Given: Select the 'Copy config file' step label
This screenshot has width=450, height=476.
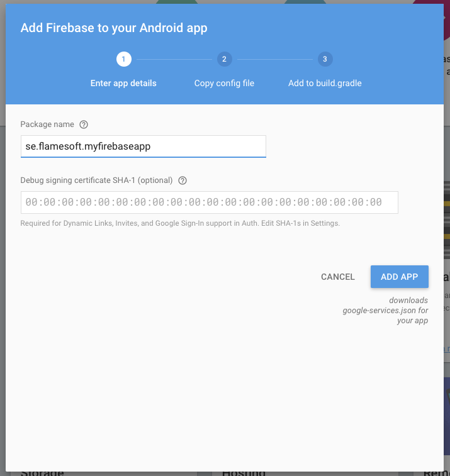Looking at the screenshot, I should (x=224, y=83).
